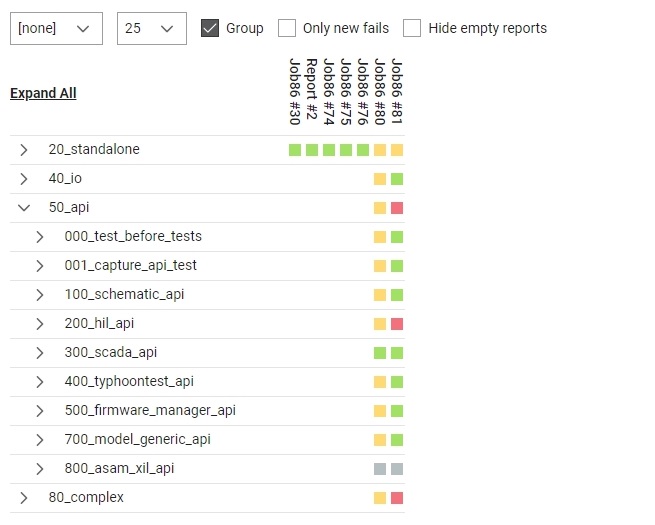Click the Expand All link
The width and height of the screenshot is (655, 525).
point(43,93)
